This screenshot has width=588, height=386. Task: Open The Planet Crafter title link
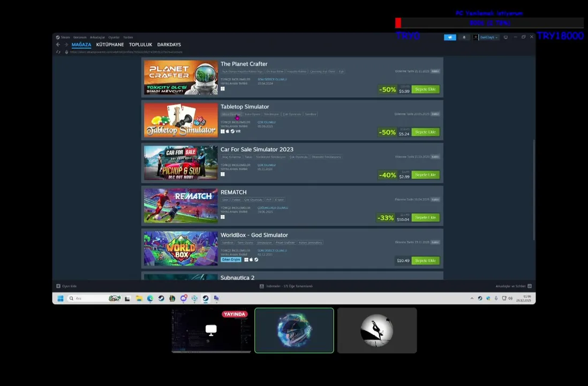point(244,64)
